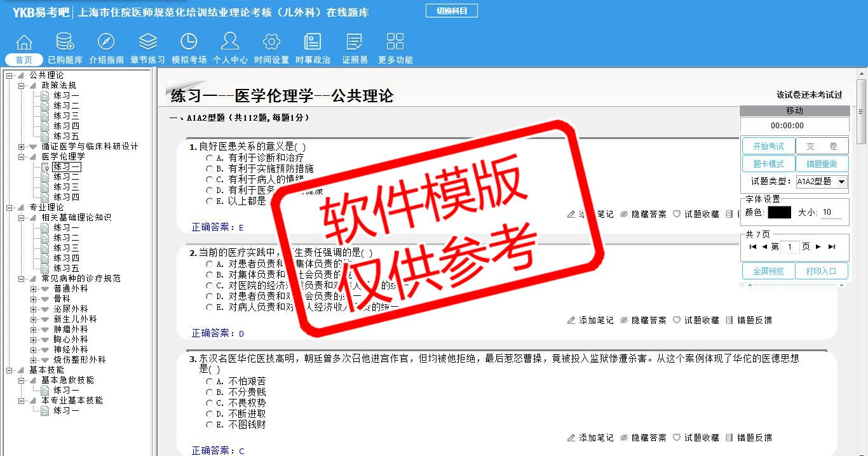Open 更多功能 grid icon
Image resolution: width=868 pixels, height=456 pixels.
(x=395, y=43)
